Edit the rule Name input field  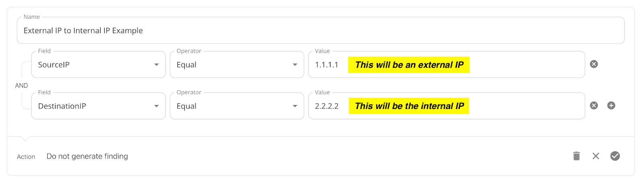click(320, 30)
